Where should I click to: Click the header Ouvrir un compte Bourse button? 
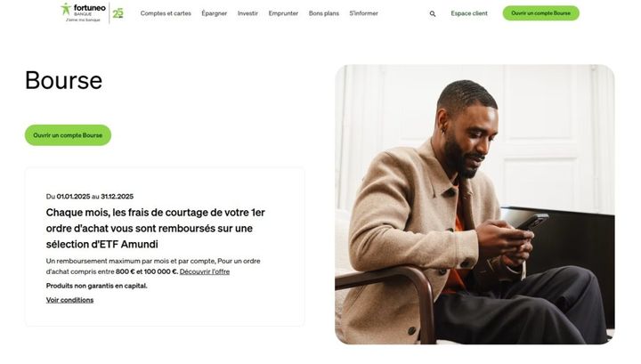[540, 13]
